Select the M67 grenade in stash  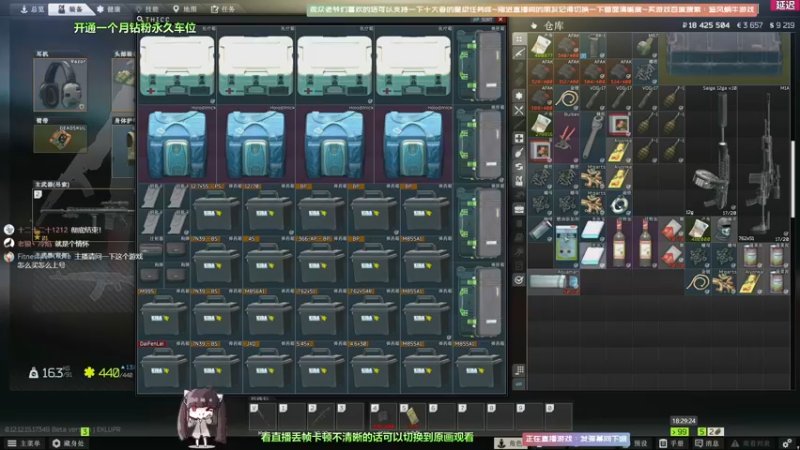[x=645, y=46]
